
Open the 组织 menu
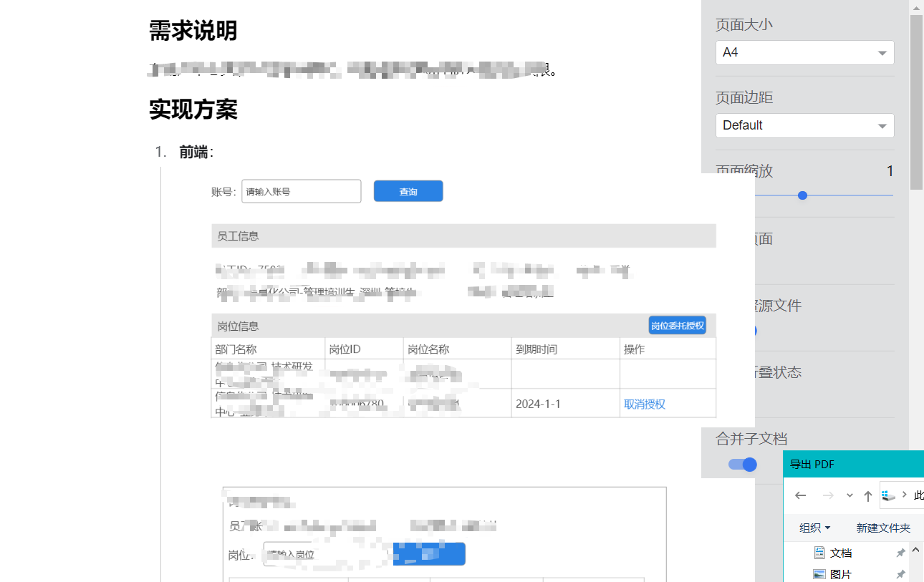[814, 528]
